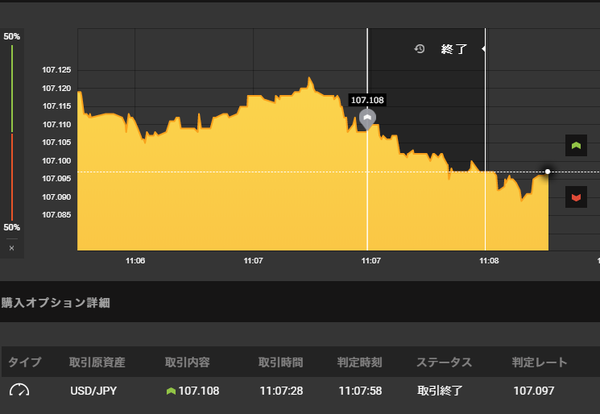Click the 判定時刻 column header

click(x=359, y=362)
